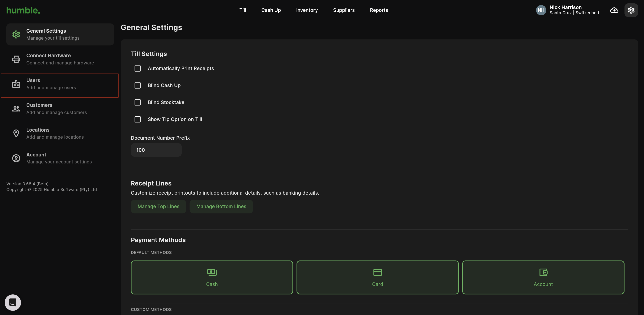Navigate to Suppliers

pos(344,10)
